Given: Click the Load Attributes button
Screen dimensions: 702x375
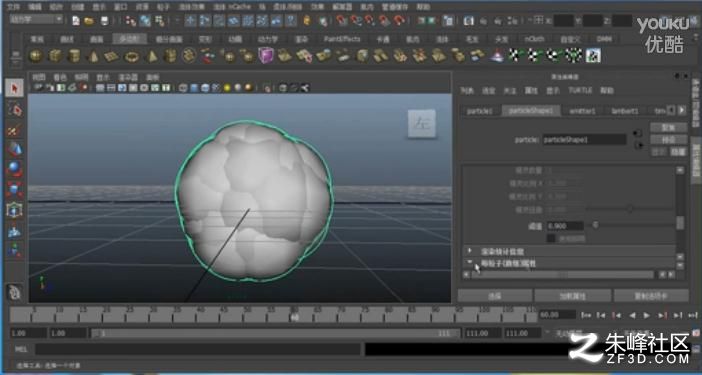Looking at the screenshot, I should pos(573,296).
